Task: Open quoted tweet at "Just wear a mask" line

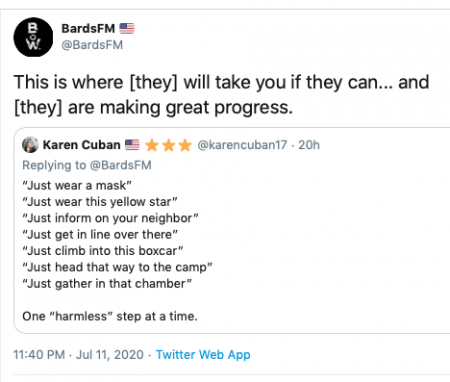Action: click(x=77, y=185)
